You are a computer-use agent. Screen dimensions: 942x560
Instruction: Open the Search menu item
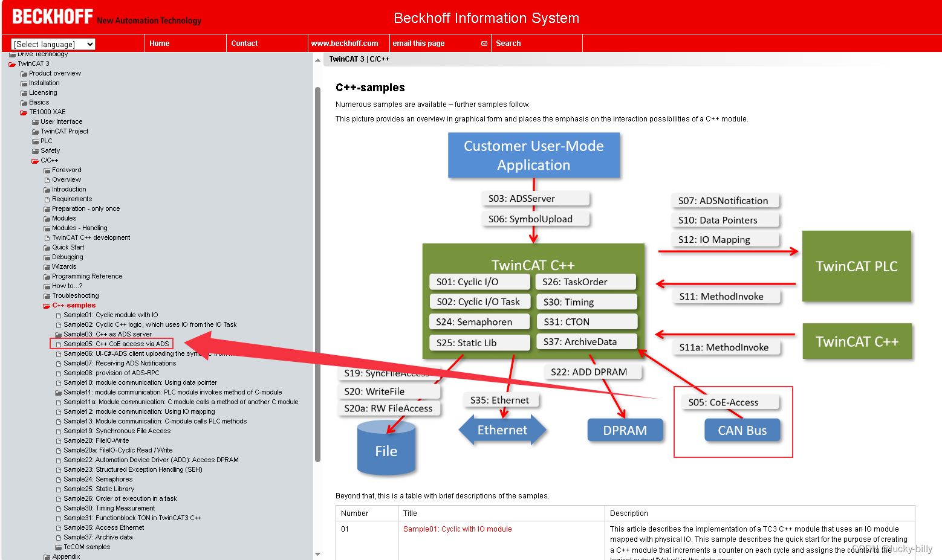pos(508,43)
